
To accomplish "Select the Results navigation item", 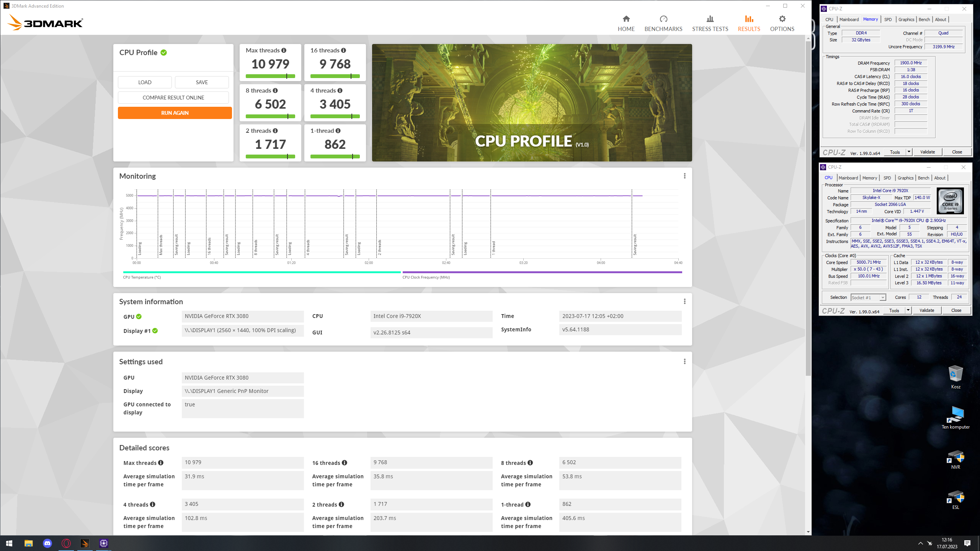I will pyautogui.click(x=749, y=23).
